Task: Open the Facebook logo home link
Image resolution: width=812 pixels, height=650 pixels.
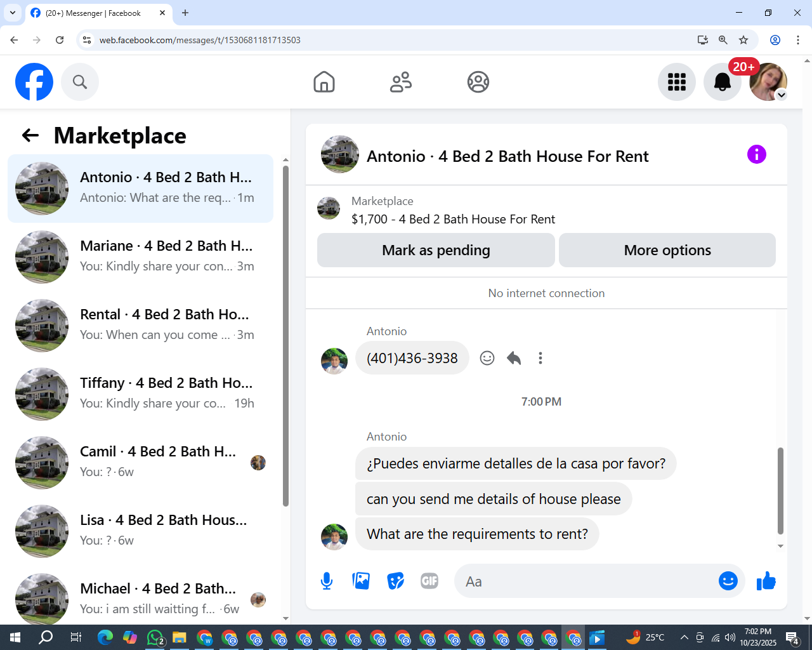Action: point(34,82)
